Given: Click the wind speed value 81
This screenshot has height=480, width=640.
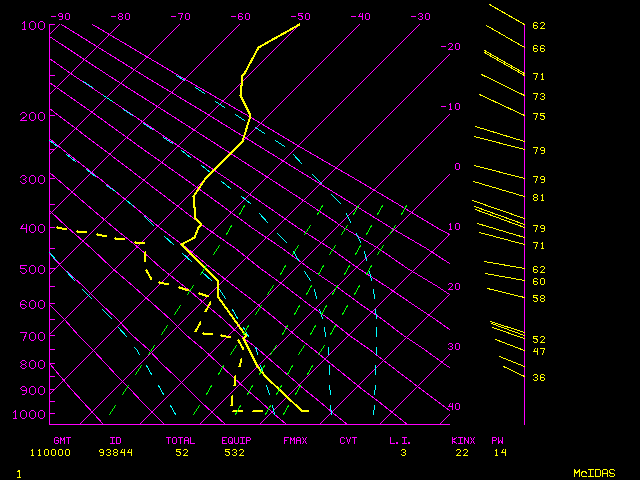Looking at the screenshot, I should (538, 198).
